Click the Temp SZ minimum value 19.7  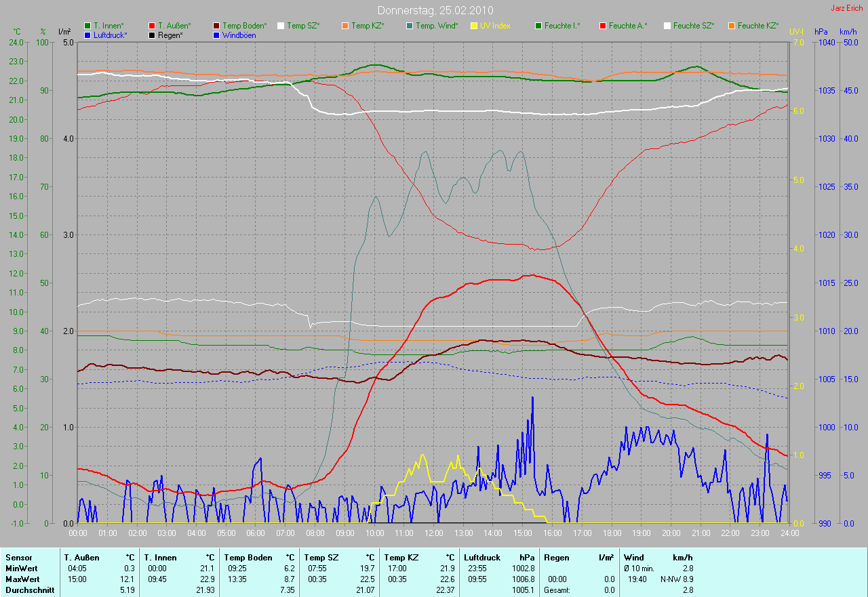coord(367,569)
